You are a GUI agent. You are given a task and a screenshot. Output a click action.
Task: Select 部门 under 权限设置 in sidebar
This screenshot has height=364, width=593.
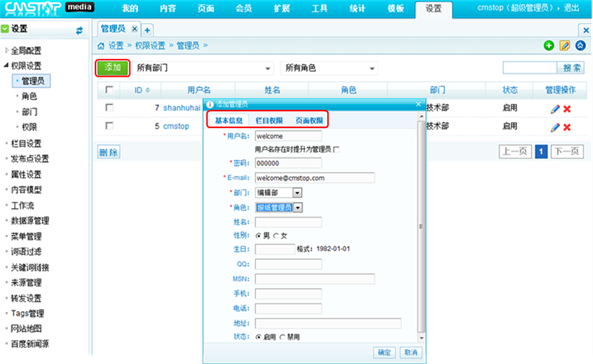coord(29,112)
